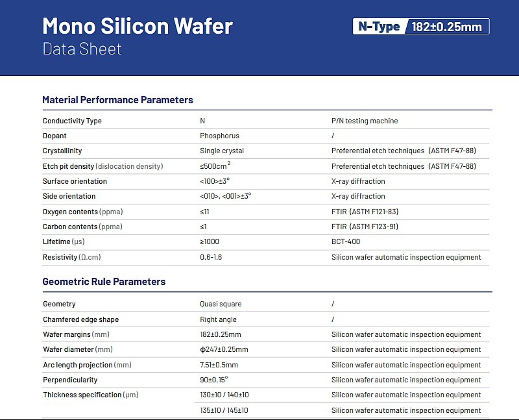Screen dimensions: 519x420
Task: Click the Wafer diameter ф247±0.25mm value
Action: pos(224,349)
